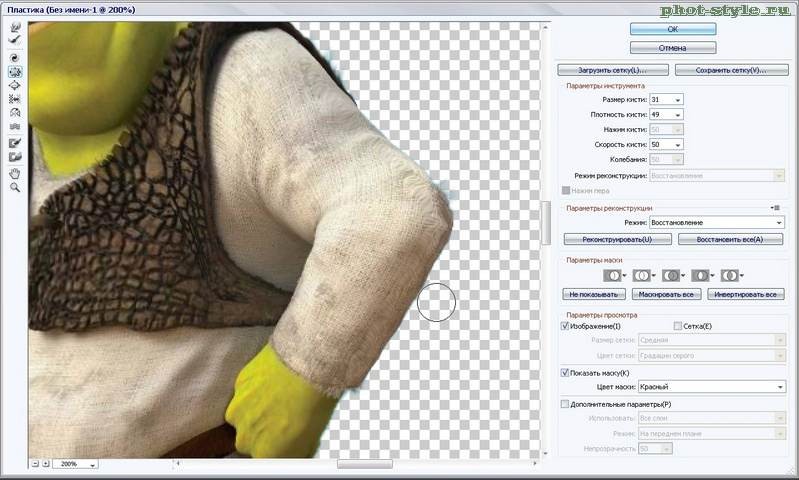Open the Цвет сетки dropdown
The height and width of the screenshot is (480, 799).
click(711, 355)
